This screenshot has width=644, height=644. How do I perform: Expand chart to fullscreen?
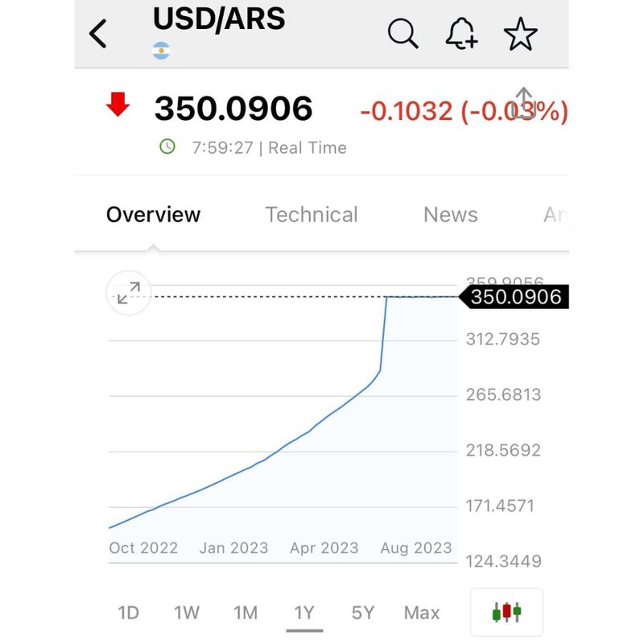129,293
